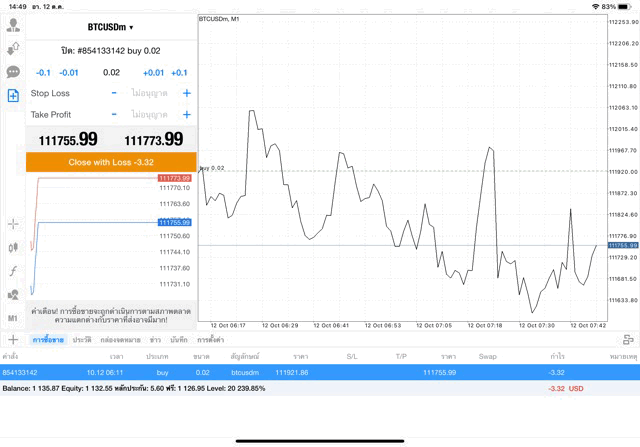Open the quotes up/down arrows icon
Image resolution: width=640 pixels, height=447 pixels.
(x=13, y=49)
